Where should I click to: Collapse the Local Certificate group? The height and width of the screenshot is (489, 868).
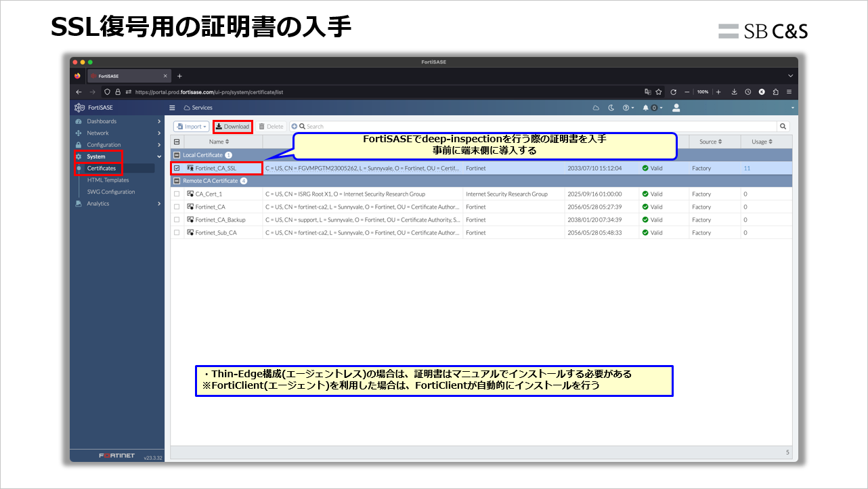(x=175, y=154)
